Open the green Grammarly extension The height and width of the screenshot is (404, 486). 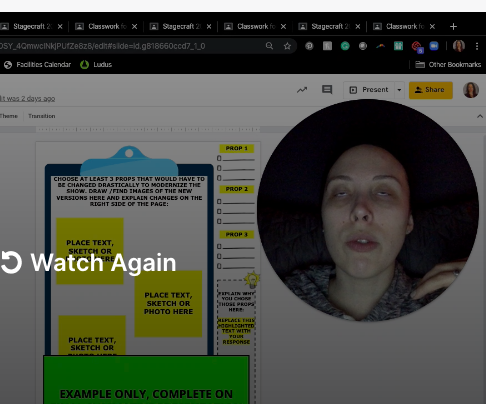coord(345,46)
